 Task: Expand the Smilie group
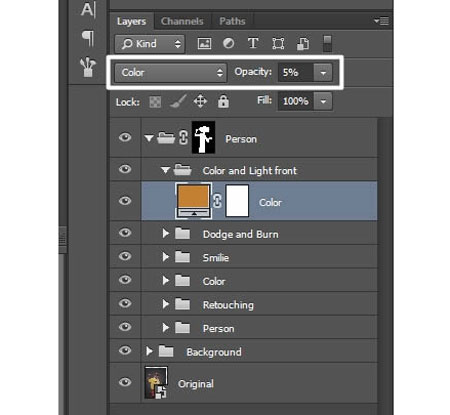pos(165,257)
